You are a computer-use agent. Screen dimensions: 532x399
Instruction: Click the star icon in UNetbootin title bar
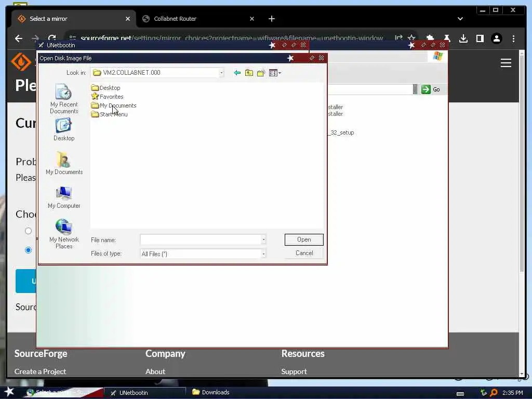tap(272, 45)
